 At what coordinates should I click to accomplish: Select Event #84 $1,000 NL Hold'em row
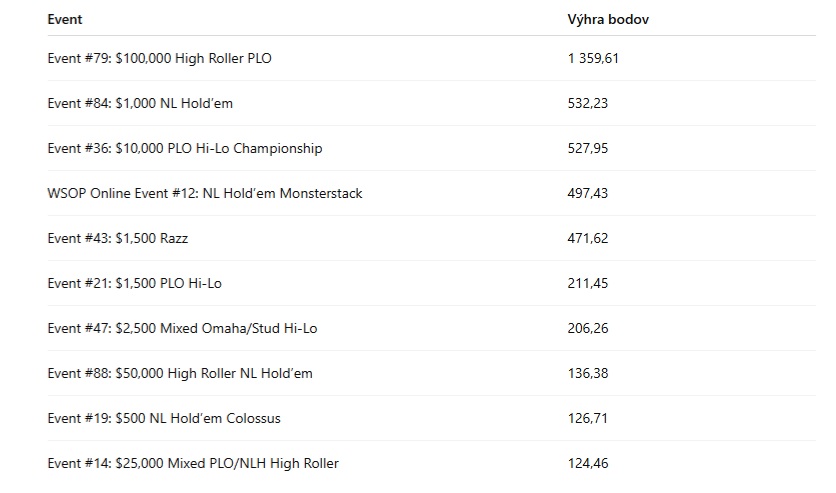[431, 103]
